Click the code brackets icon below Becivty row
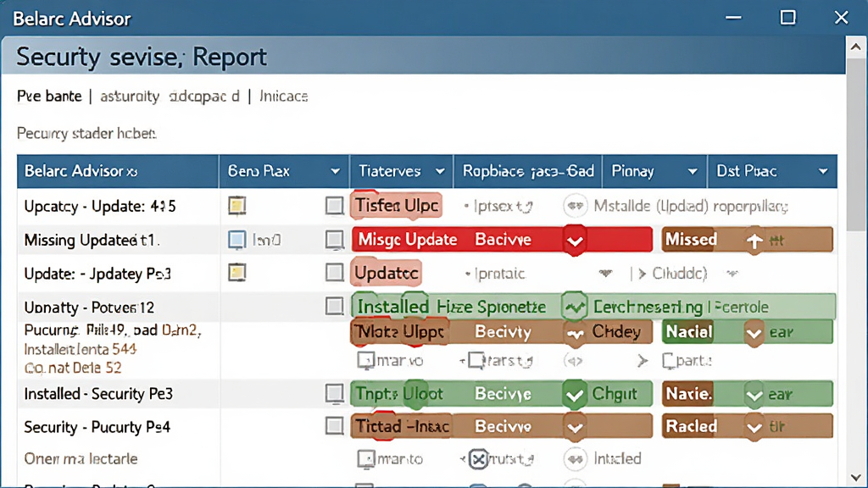Screen dimensions: 868x488 click(574, 361)
